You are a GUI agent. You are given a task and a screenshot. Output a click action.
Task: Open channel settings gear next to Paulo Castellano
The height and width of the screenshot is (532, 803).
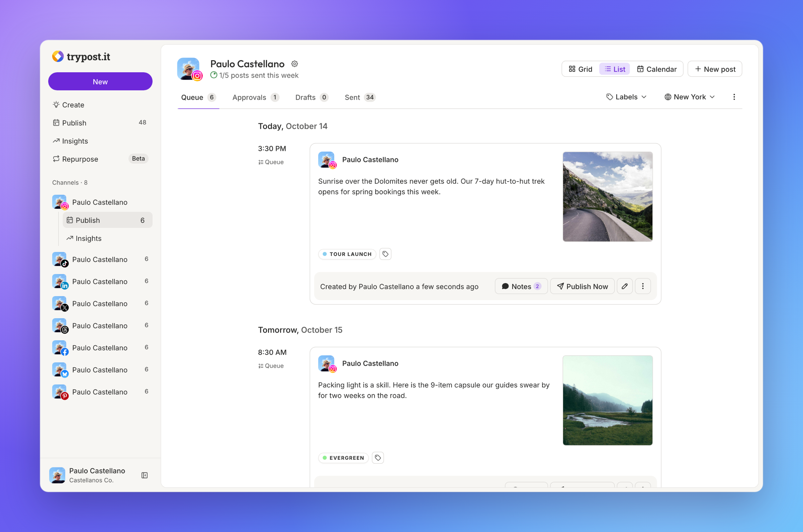click(294, 64)
